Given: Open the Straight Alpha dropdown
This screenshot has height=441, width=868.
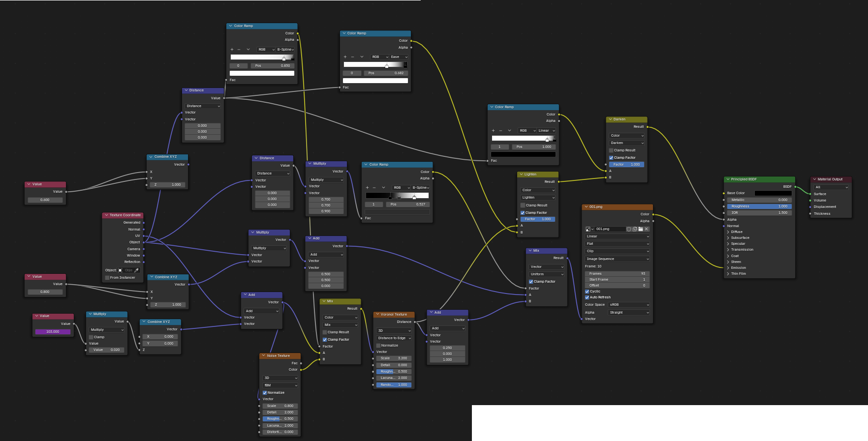Looking at the screenshot, I should [629, 313].
